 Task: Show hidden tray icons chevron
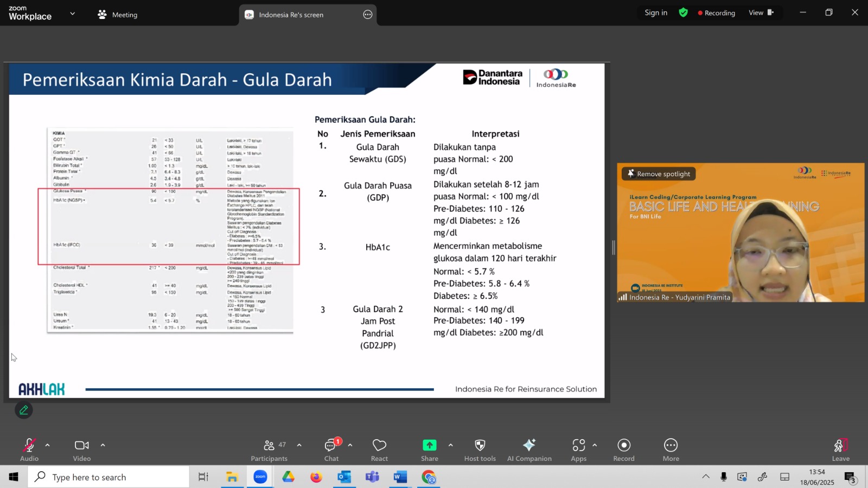click(x=705, y=477)
